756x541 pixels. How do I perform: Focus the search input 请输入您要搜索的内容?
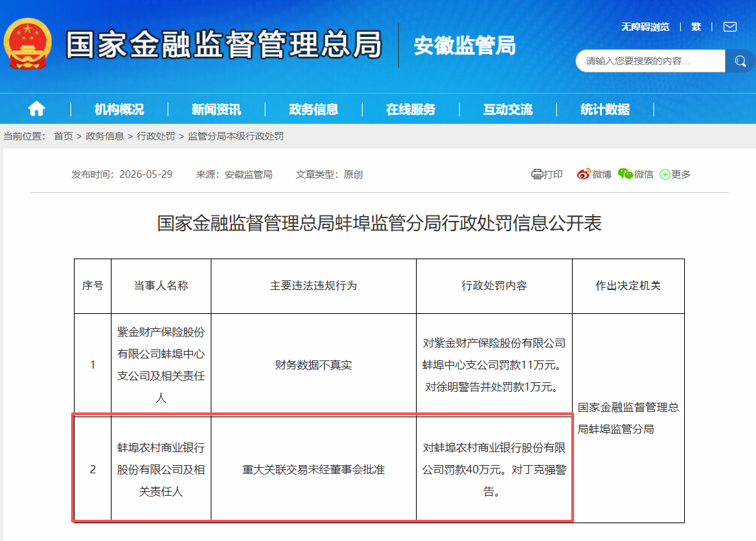tap(651, 62)
